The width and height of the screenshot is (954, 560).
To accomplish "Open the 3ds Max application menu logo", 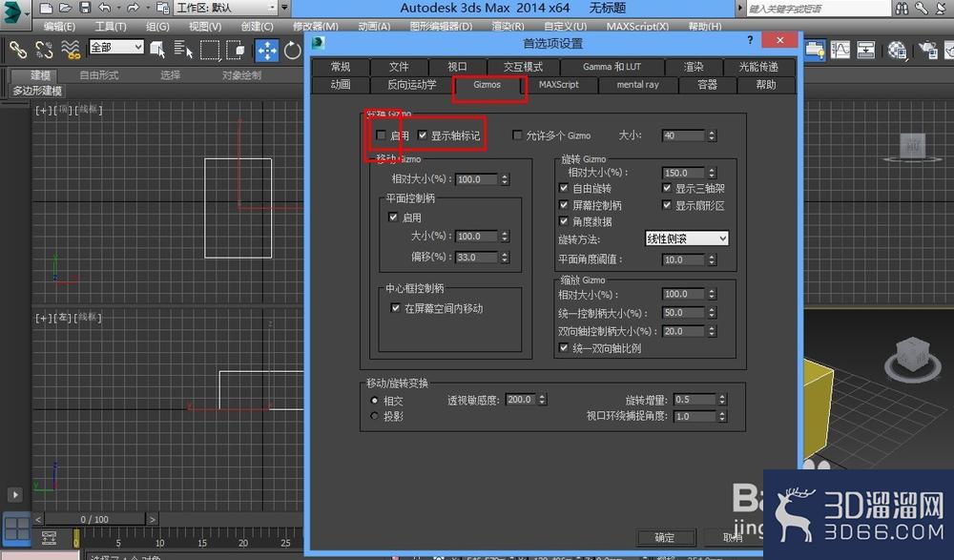I will 14,13.
